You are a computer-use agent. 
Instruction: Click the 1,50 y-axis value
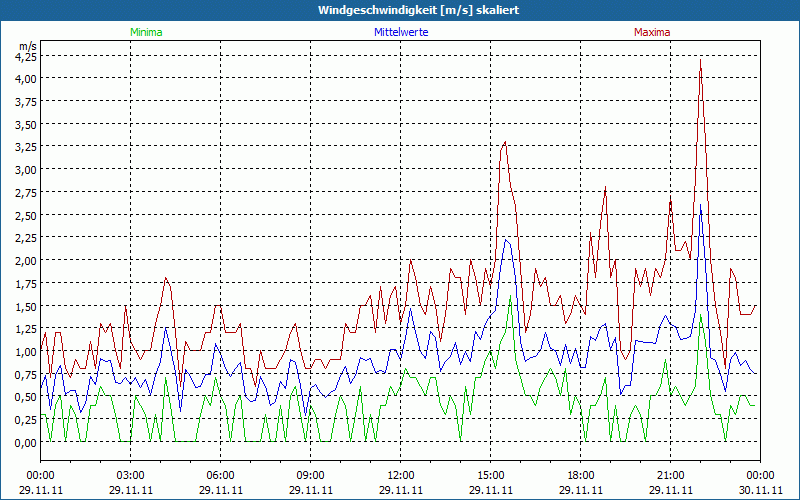click(x=26, y=306)
